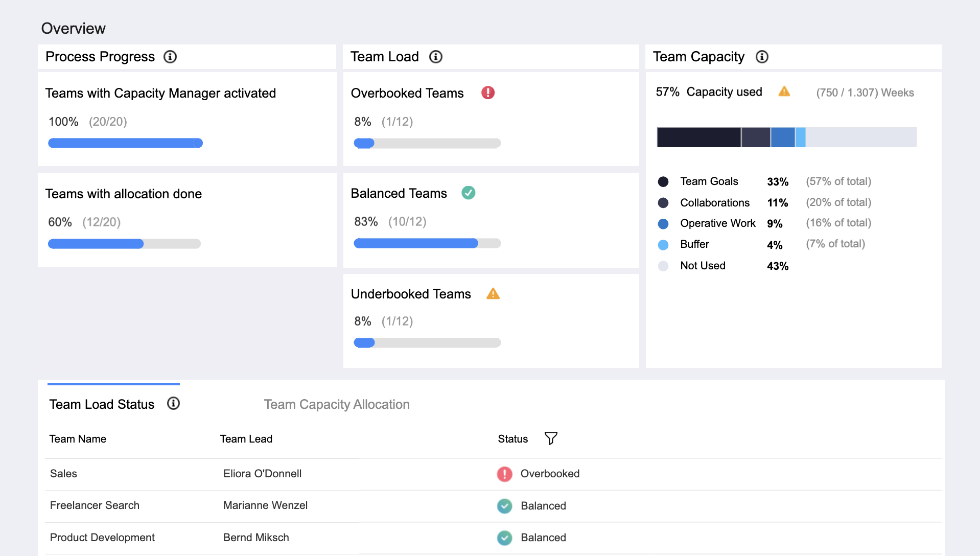Switch to the Team Capacity Allocation tab
This screenshot has width=980, height=556.
click(337, 404)
